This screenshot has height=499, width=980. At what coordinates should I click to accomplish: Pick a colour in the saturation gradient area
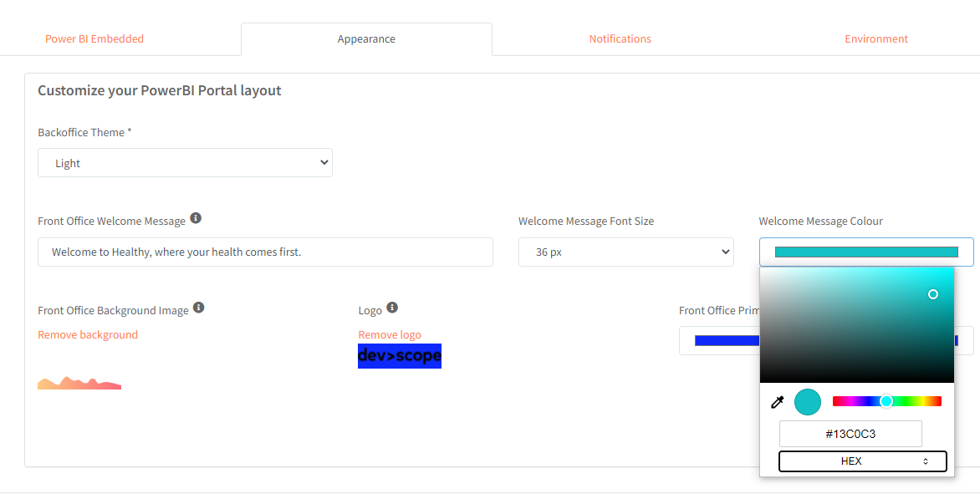857,325
